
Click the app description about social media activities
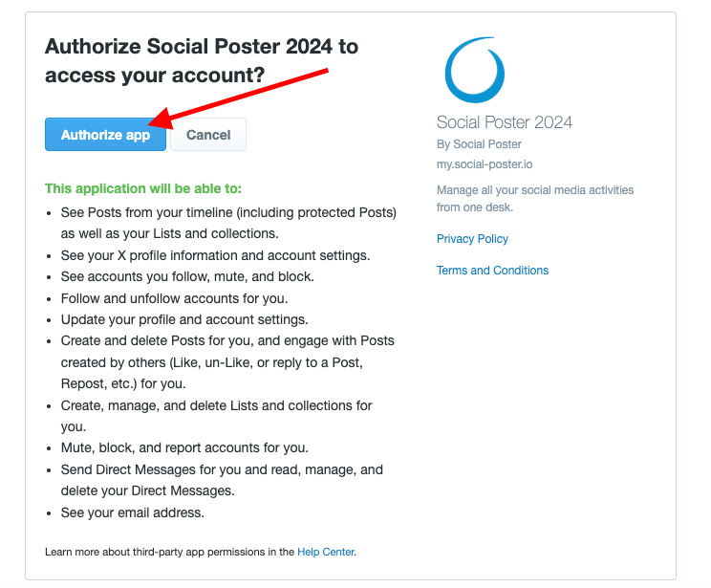pyautogui.click(x=535, y=199)
